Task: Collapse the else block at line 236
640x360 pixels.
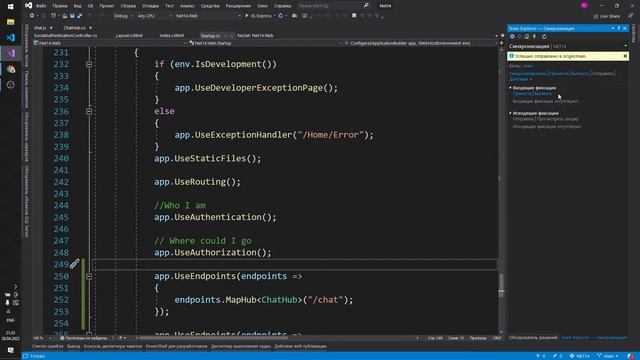Action: click(89, 111)
